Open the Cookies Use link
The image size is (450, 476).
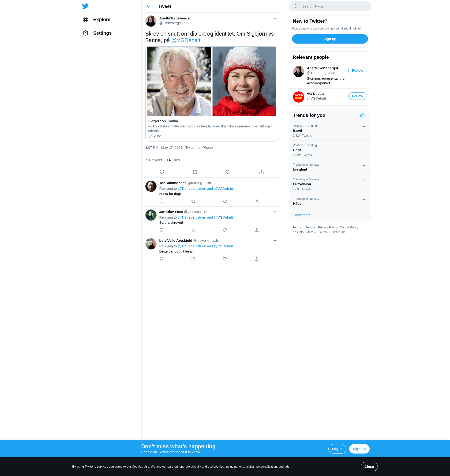point(140,467)
